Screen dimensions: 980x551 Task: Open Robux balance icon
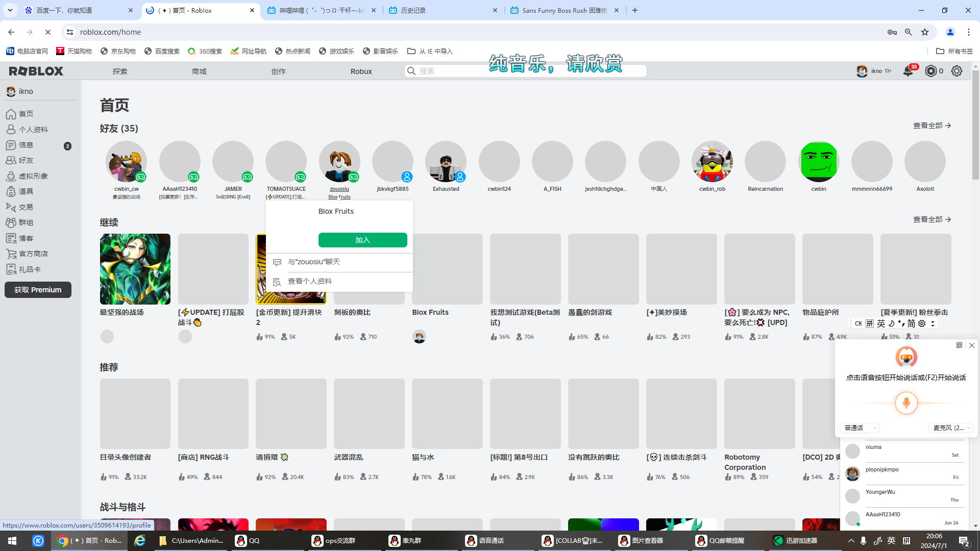[931, 71]
